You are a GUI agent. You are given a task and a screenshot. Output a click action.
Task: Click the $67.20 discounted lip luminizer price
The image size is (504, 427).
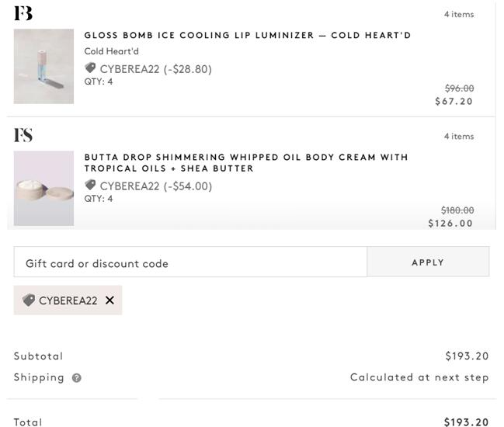click(x=454, y=102)
